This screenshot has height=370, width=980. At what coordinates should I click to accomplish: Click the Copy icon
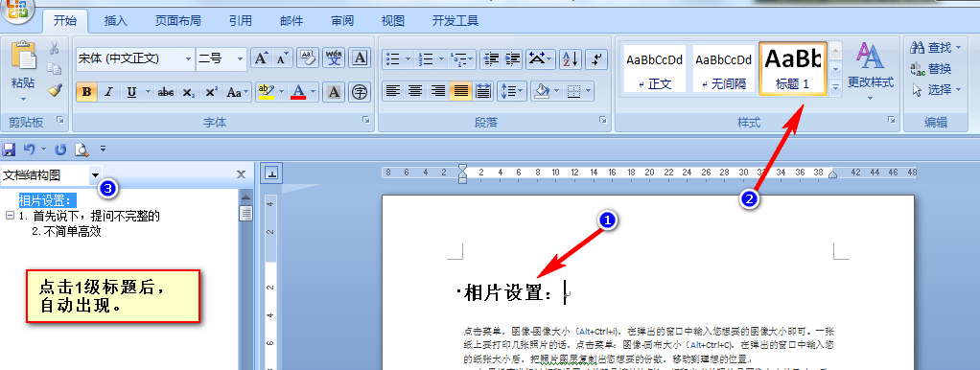pos(55,69)
